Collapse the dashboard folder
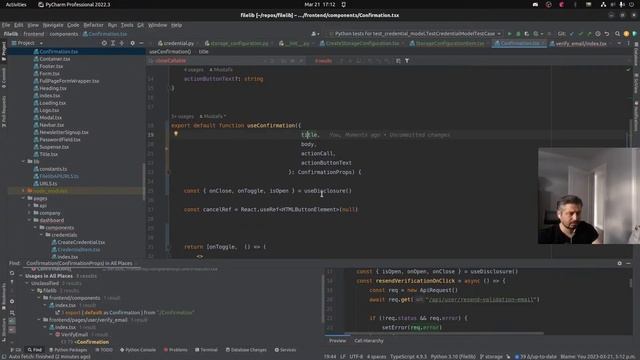The height and width of the screenshot is (360, 640). (29, 220)
